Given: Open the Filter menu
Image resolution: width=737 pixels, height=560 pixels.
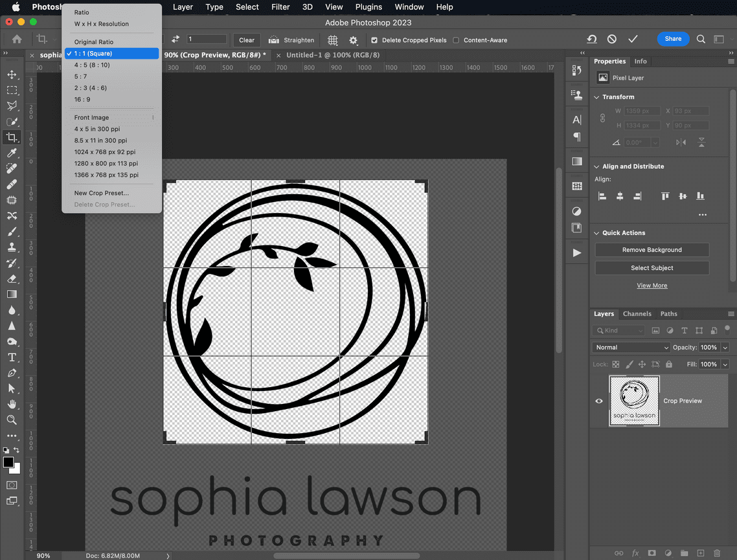Looking at the screenshot, I should [x=280, y=7].
